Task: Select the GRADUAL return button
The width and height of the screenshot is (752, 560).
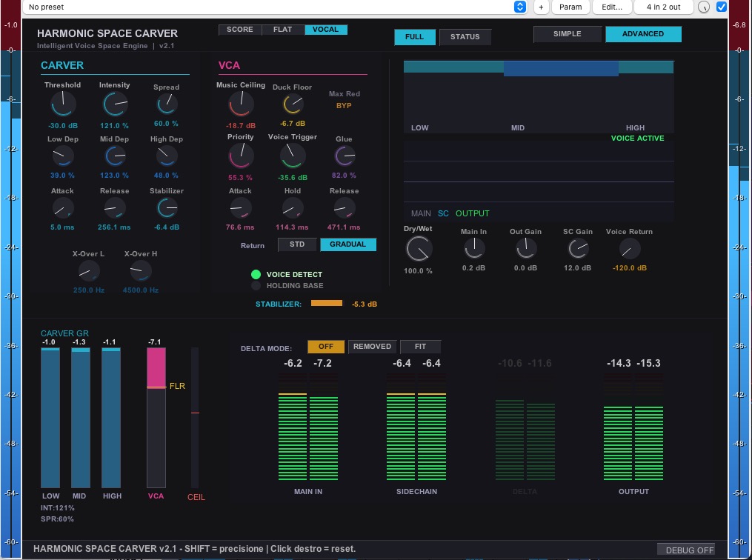Action: coord(347,244)
